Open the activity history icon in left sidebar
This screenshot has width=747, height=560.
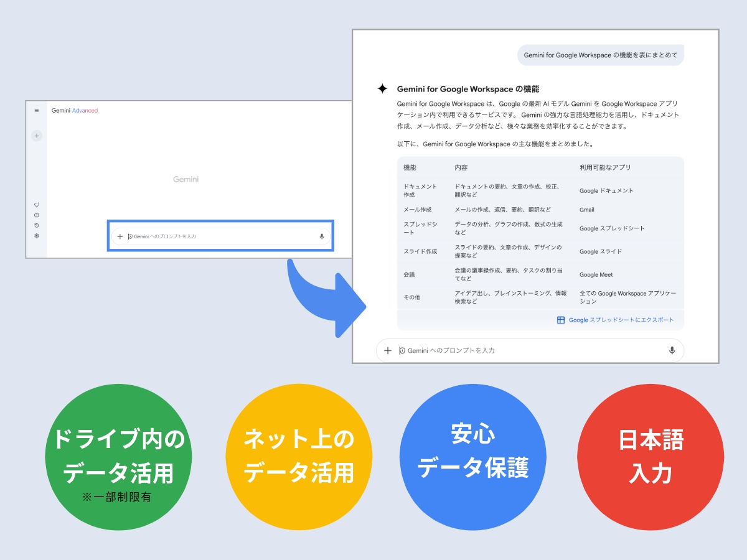pos(37,225)
